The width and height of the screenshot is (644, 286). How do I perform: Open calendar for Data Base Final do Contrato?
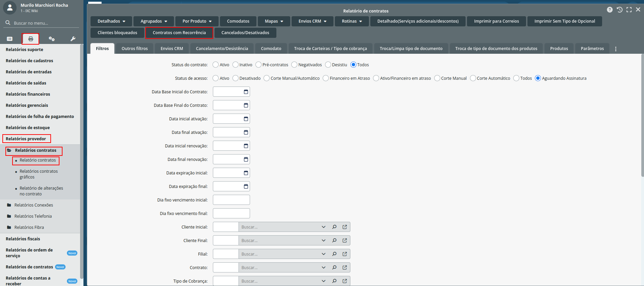coord(246,105)
